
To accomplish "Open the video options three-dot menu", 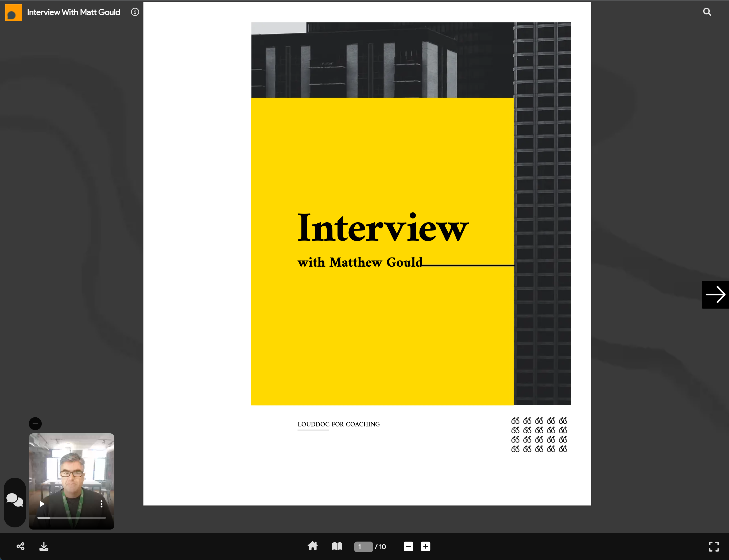I will tap(101, 504).
